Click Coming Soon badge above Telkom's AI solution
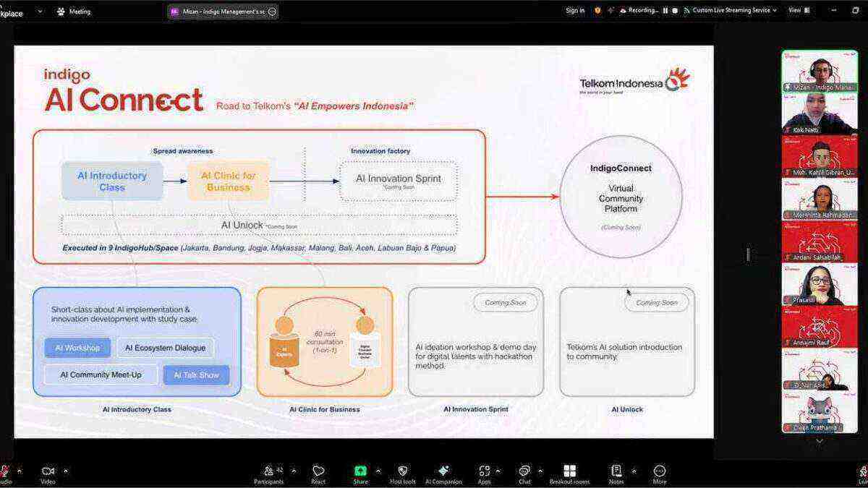The width and height of the screenshot is (868, 488). [x=658, y=303]
